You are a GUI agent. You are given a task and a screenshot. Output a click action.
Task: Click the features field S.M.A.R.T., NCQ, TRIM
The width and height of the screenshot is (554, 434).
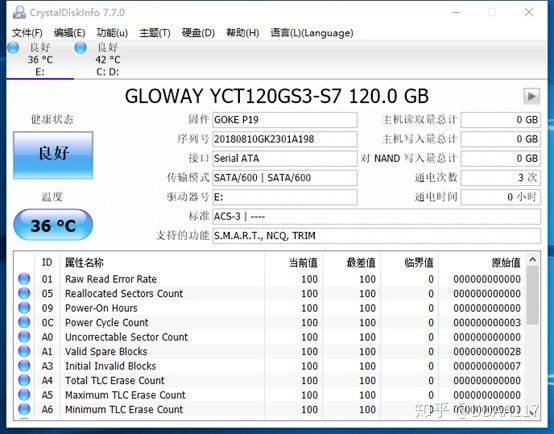click(x=376, y=235)
